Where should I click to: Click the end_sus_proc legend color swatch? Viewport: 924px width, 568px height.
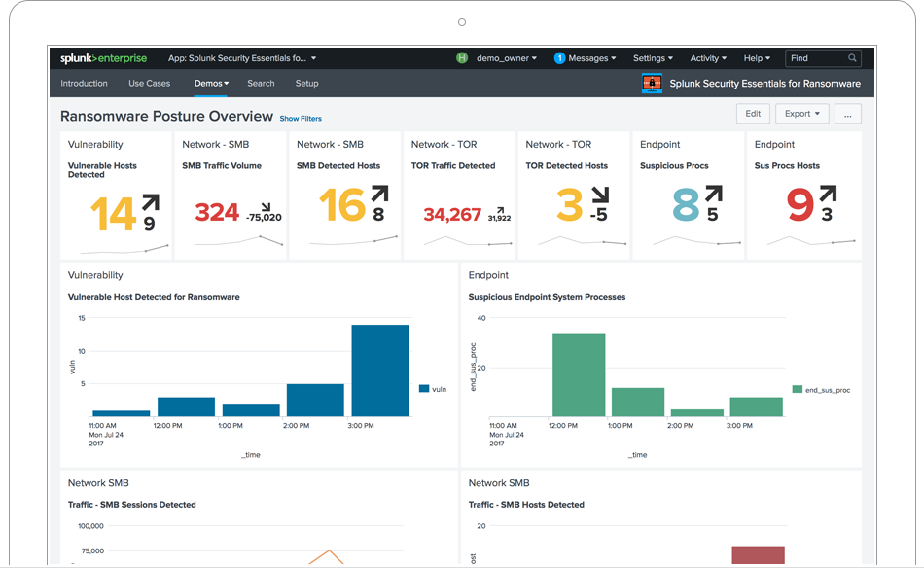[x=798, y=389]
